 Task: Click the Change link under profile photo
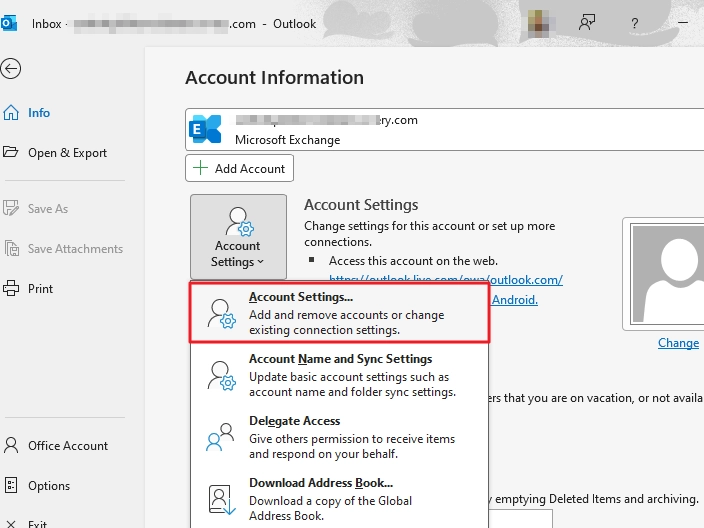pyautogui.click(x=678, y=343)
